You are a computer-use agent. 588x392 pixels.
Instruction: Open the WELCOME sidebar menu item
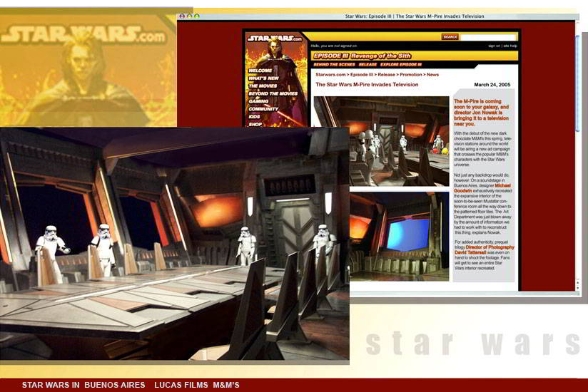(x=260, y=71)
